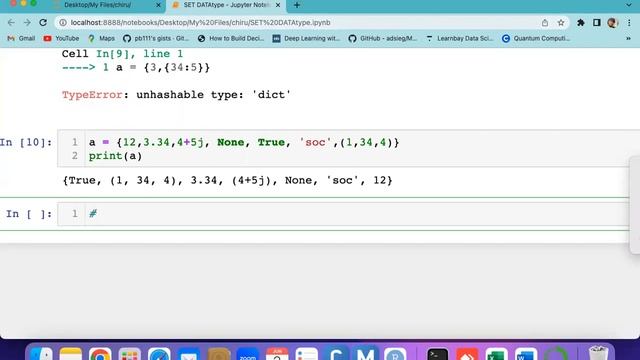Click the TypeError unhashable type message

point(176,95)
